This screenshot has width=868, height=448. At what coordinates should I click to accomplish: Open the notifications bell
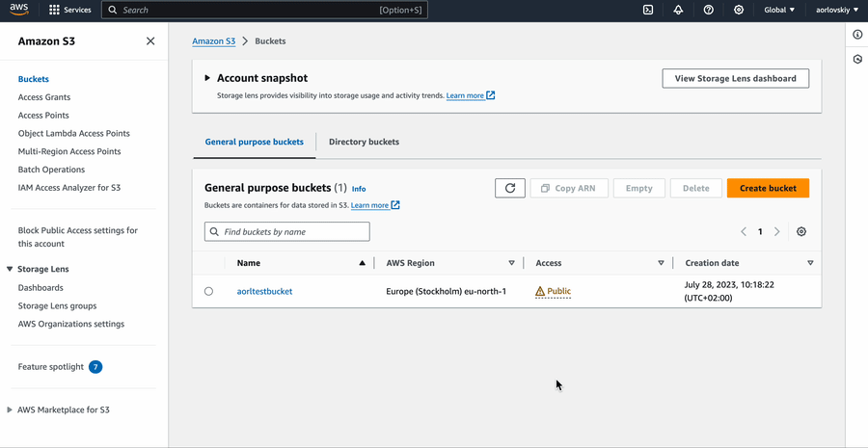(678, 10)
